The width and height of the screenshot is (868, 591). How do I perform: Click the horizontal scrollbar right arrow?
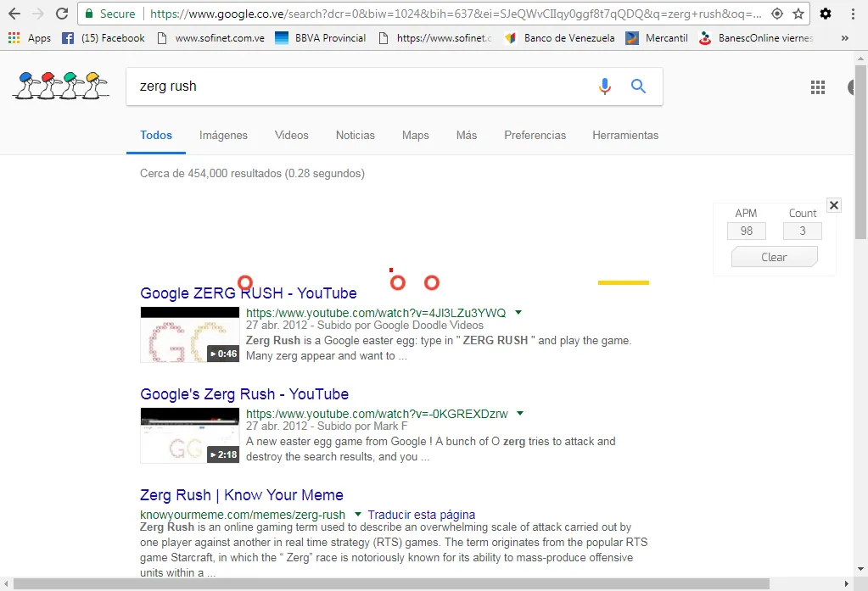(x=847, y=584)
